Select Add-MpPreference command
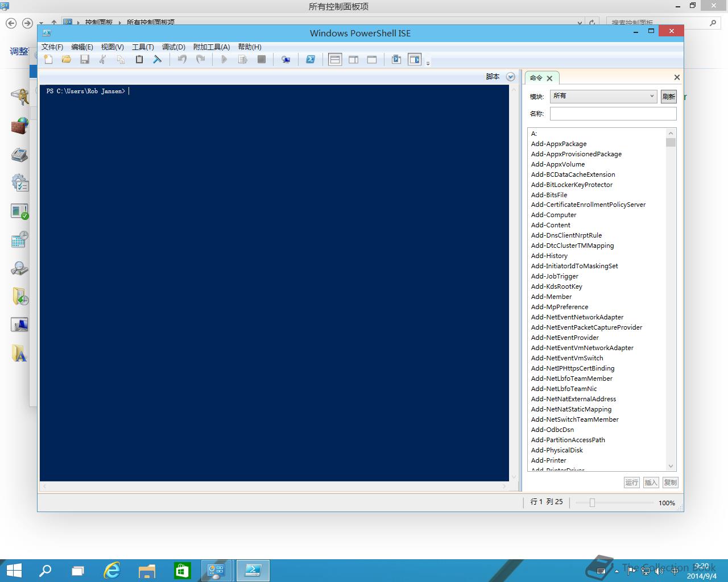Screen dimensions: 728x582 (560, 307)
